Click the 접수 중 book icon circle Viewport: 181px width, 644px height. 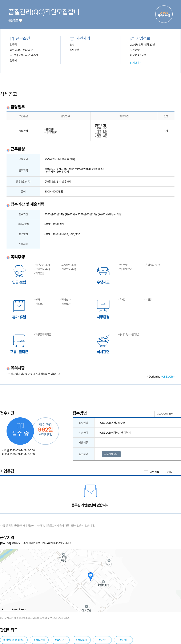[x=20, y=431]
